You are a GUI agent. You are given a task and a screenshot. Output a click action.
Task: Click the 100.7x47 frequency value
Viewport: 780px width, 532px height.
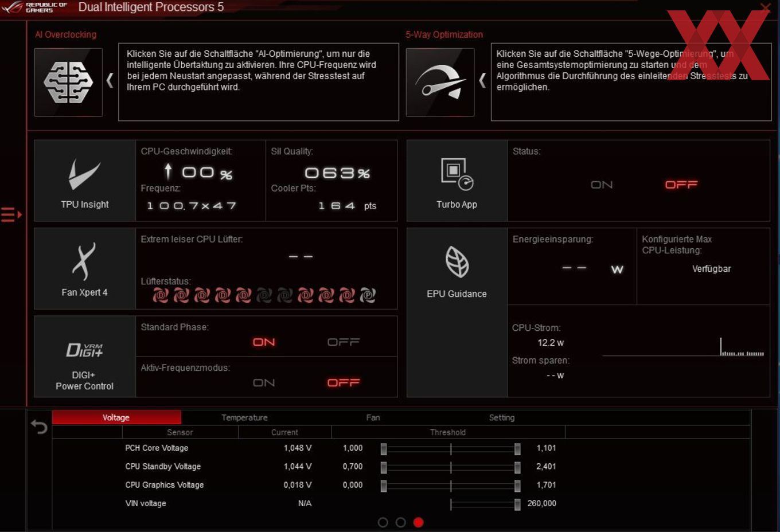click(192, 206)
